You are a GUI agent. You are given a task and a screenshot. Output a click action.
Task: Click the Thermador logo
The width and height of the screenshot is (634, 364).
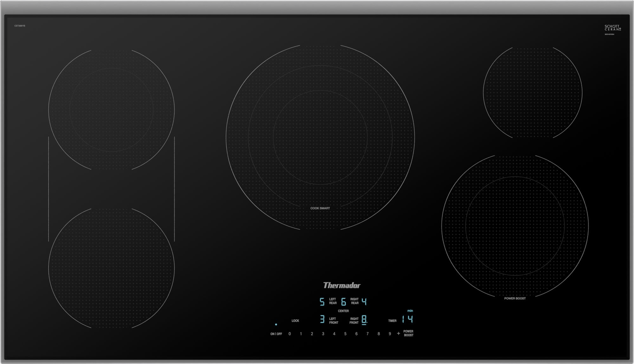(342, 285)
